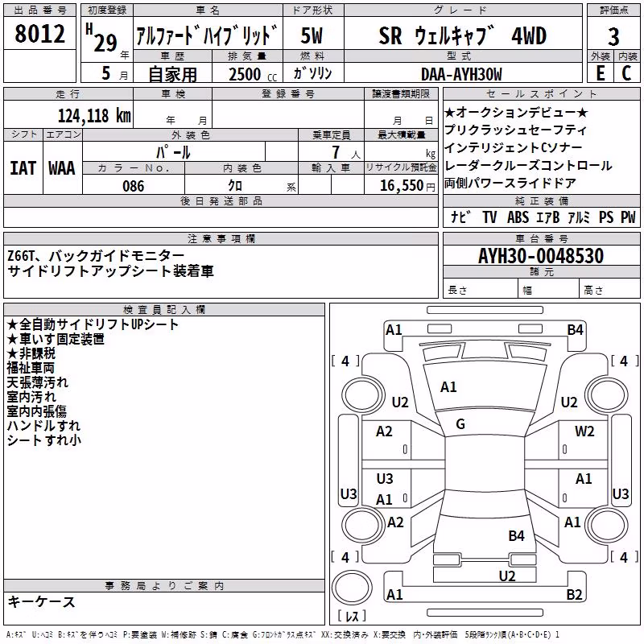The height and width of the screenshot is (644, 644).
Task: Select first registration year H29
Action: coord(101,38)
